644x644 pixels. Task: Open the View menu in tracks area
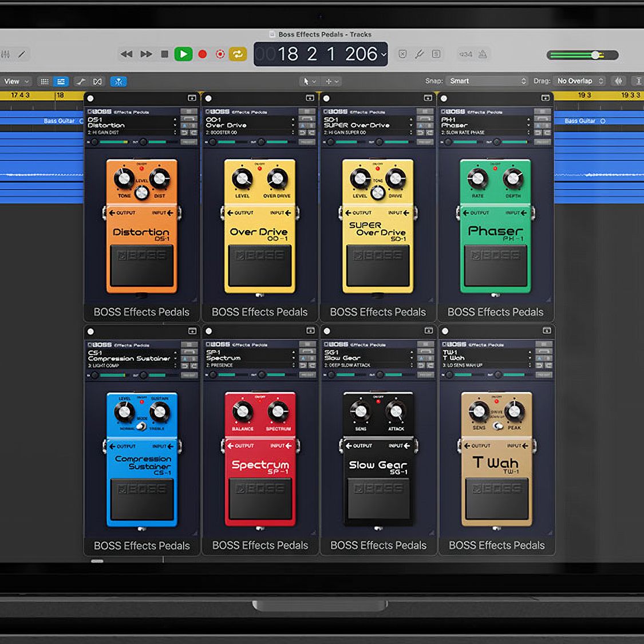[16, 81]
